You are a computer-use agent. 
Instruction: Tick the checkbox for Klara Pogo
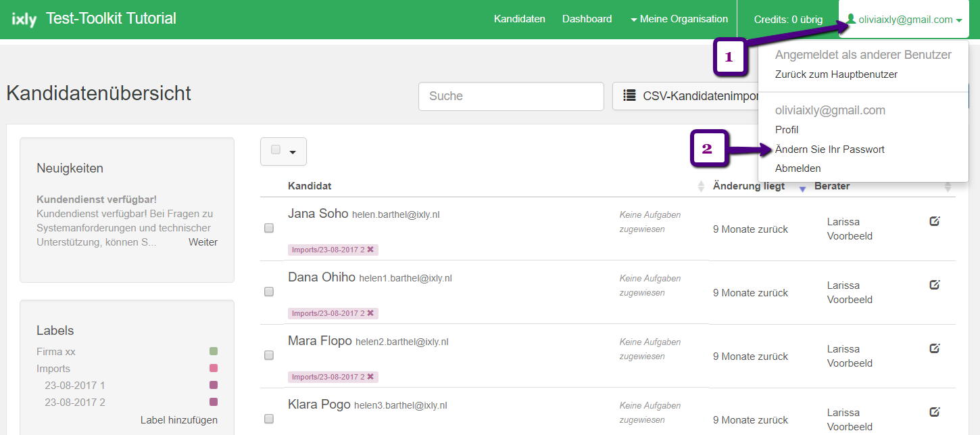[x=269, y=419]
